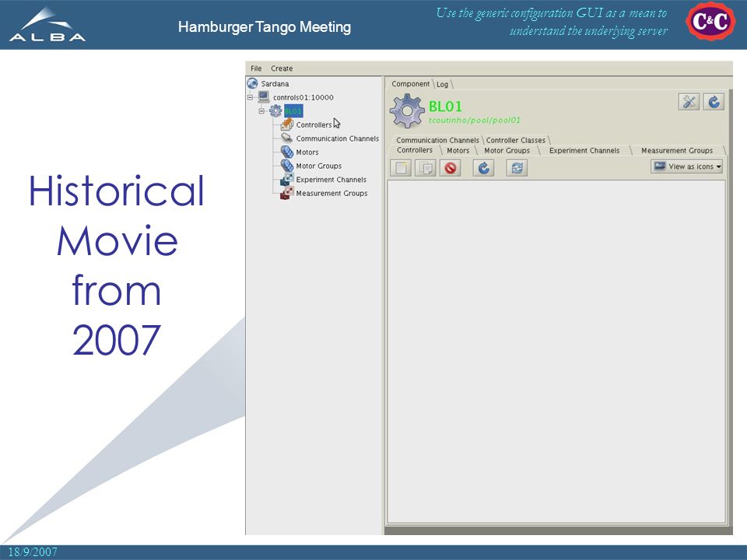Click the 18/9/2007 date footer
Viewport: 747px width, 560px height.
[33, 552]
